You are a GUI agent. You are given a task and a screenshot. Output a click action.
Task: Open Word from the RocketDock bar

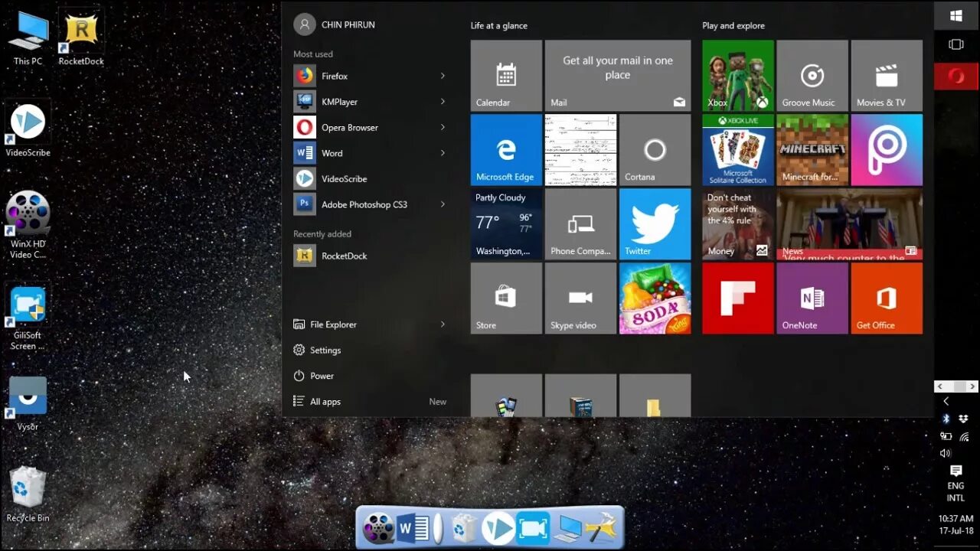point(413,528)
